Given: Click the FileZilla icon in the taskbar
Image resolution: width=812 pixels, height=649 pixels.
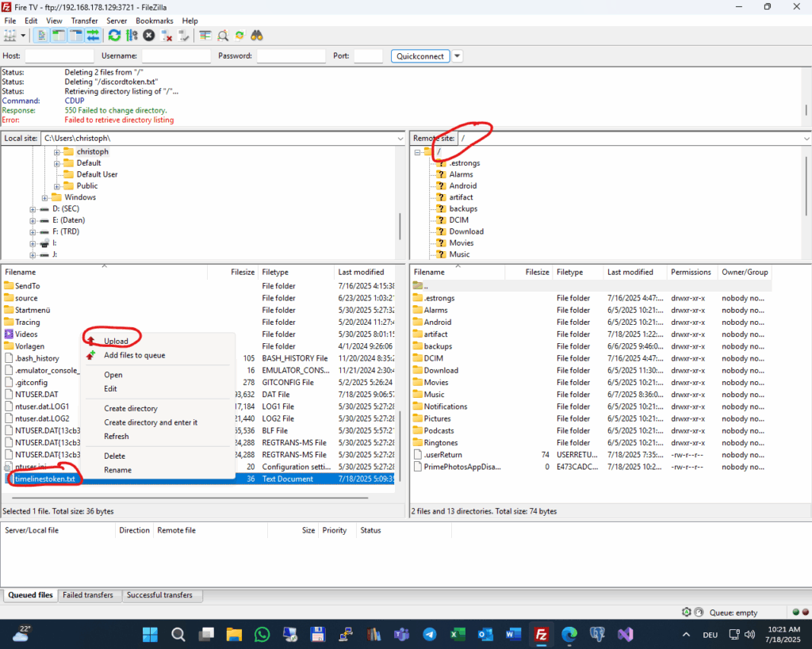Looking at the screenshot, I should [541, 634].
